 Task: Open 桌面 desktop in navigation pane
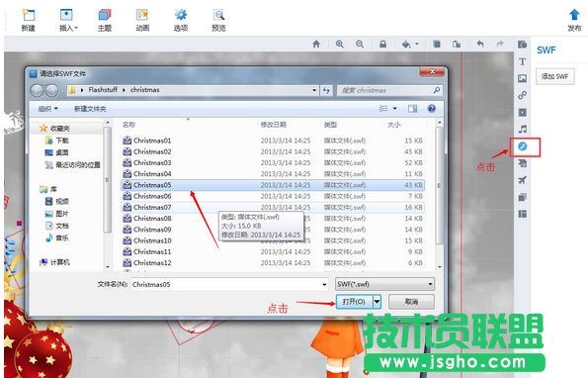click(57, 152)
